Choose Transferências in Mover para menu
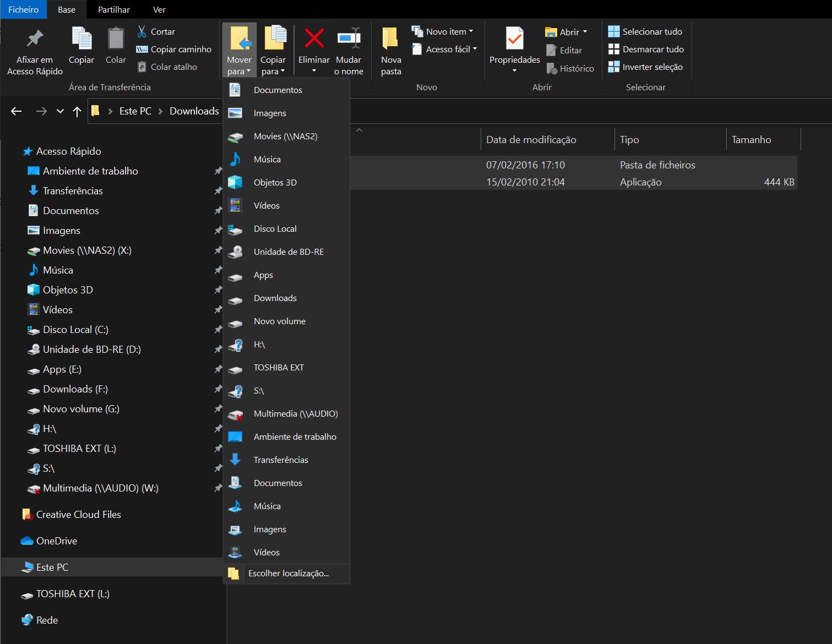Image resolution: width=832 pixels, height=644 pixels. tap(286, 460)
